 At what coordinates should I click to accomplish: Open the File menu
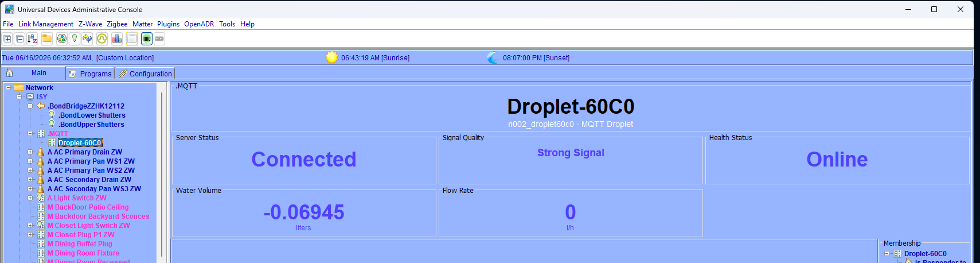point(8,24)
